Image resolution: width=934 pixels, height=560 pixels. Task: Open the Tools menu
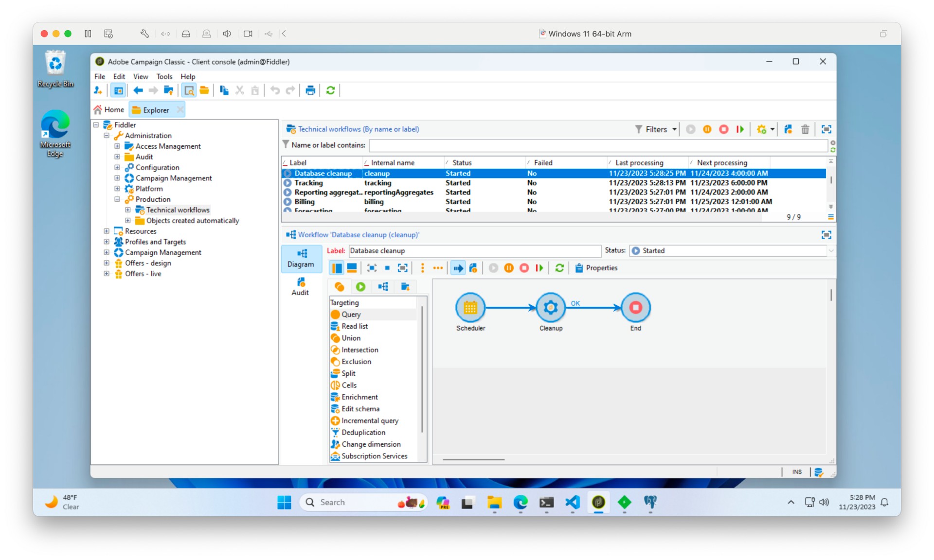pos(164,77)
